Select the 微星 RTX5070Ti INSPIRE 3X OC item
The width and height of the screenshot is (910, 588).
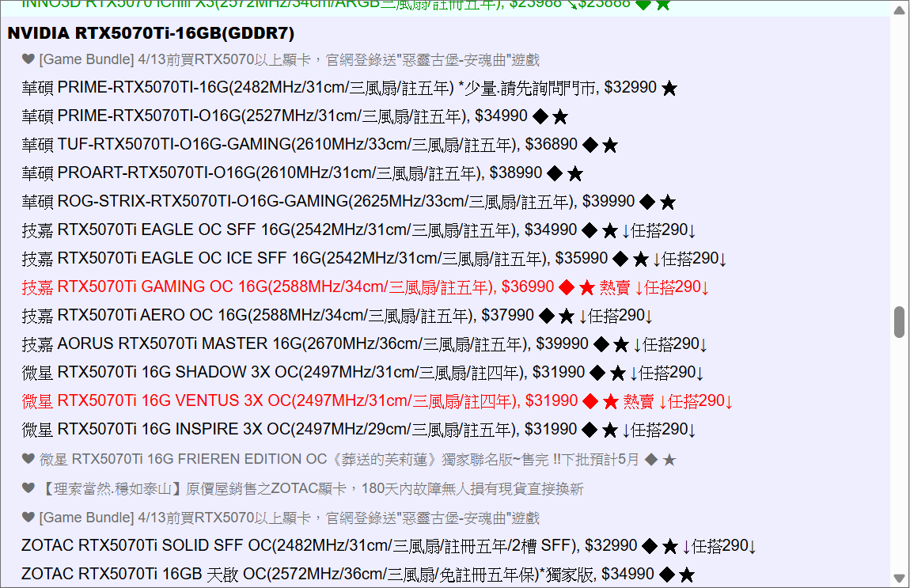(x=358, y=429)
